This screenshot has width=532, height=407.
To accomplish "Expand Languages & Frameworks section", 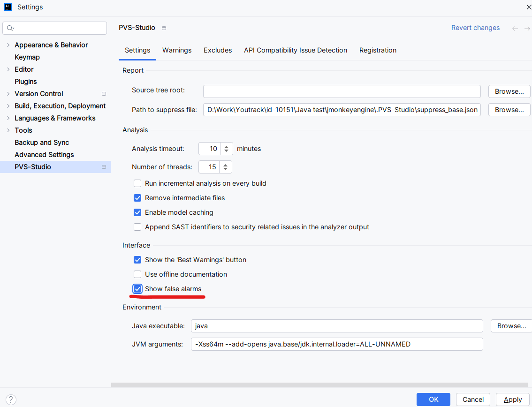I will pyautogui.click(x=8, y=118).
